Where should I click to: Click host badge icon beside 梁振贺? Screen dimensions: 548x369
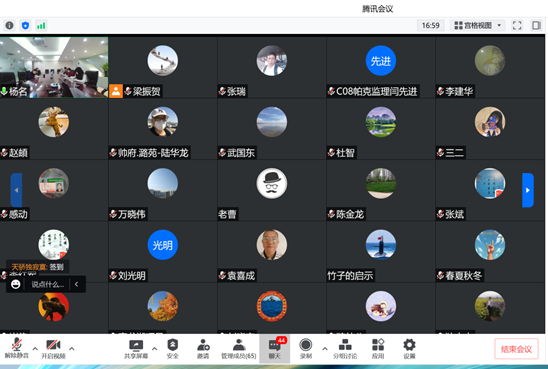[116, 91]
